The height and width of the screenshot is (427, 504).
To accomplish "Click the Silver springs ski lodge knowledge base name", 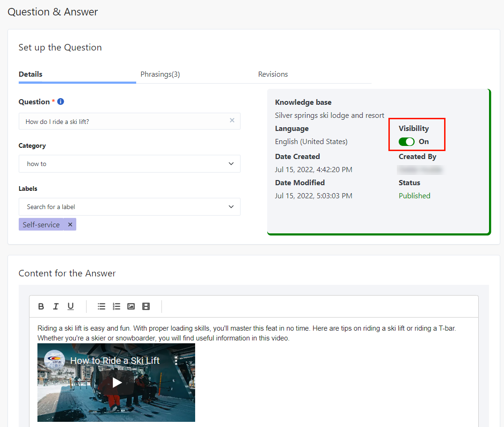I will pos(329,116).
